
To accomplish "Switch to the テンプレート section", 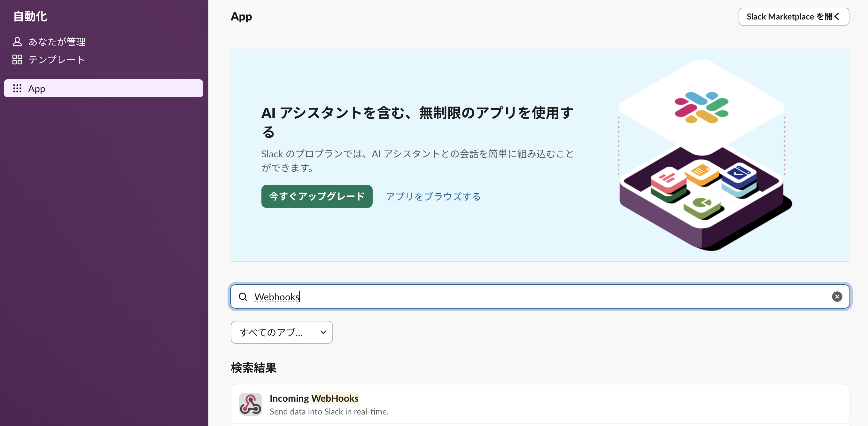I will pos(56,59).
